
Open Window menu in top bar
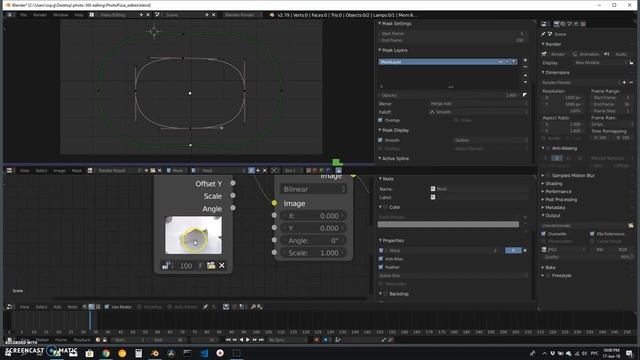60,15
